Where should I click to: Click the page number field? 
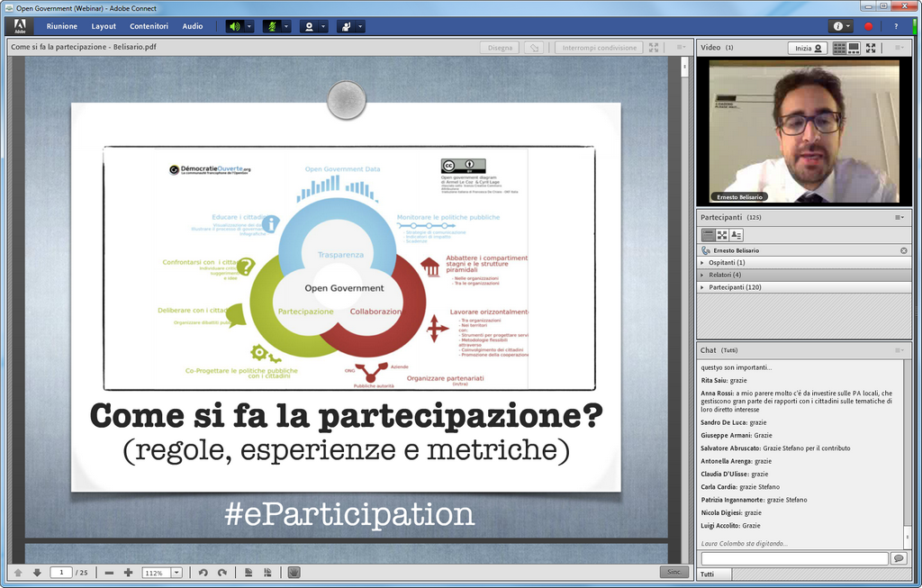tap(61, 573)
